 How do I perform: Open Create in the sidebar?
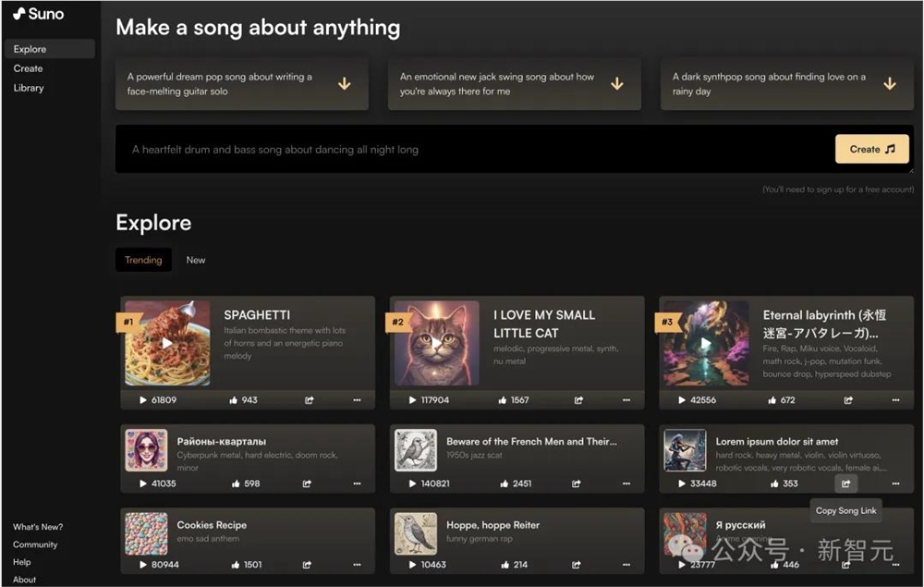tap(28, 68)
